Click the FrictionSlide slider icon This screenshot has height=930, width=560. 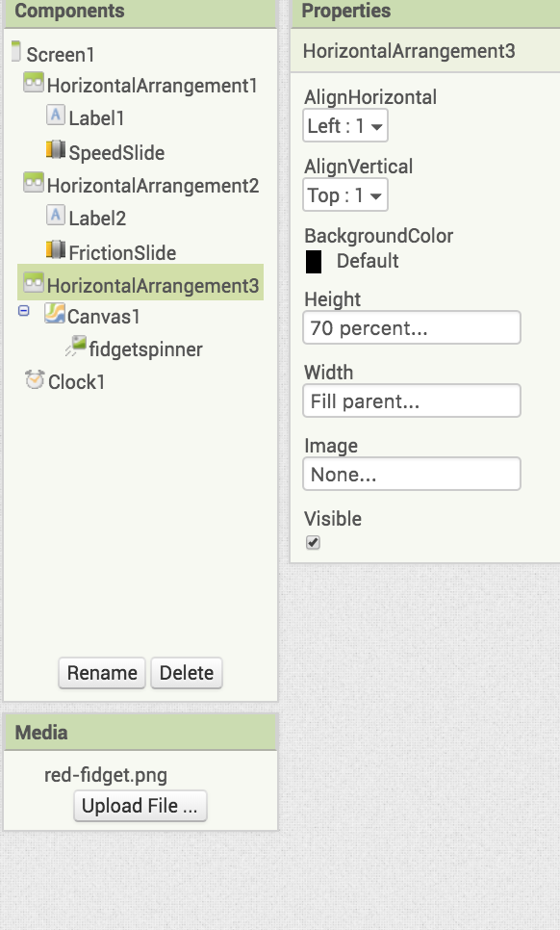pyautogui.click(x=55, y=249)
